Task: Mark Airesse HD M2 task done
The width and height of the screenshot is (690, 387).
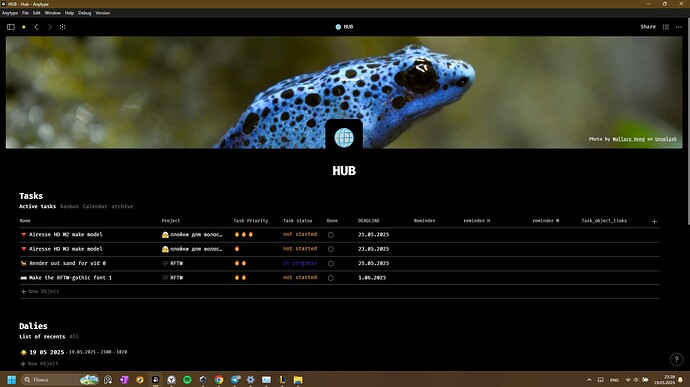Action: (330, 235)
